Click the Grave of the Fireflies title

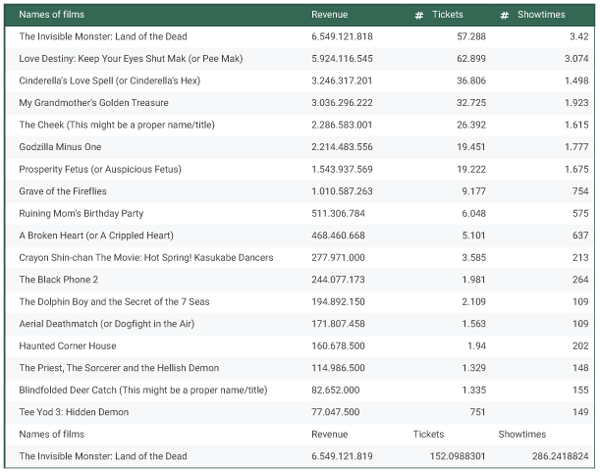coord(63,191)
